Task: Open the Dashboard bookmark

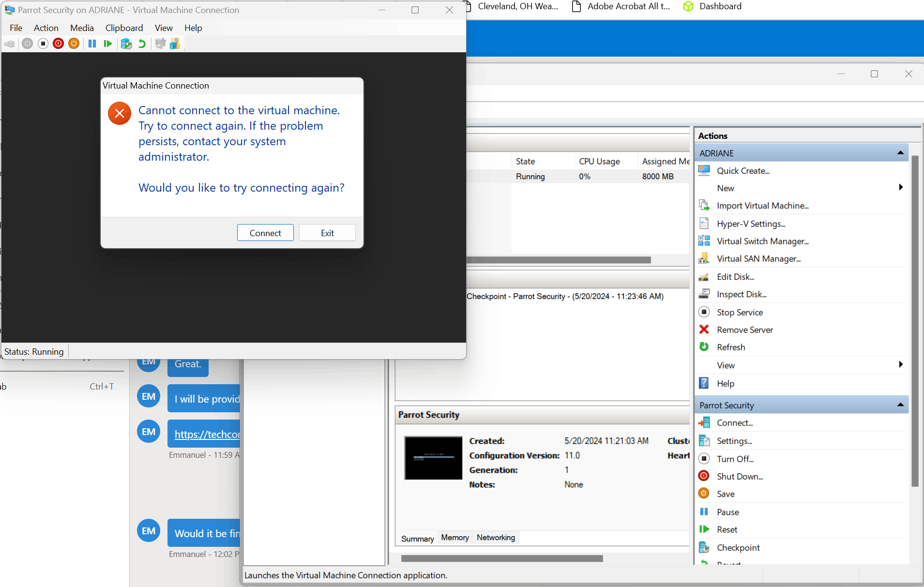Action: [712, 6]
